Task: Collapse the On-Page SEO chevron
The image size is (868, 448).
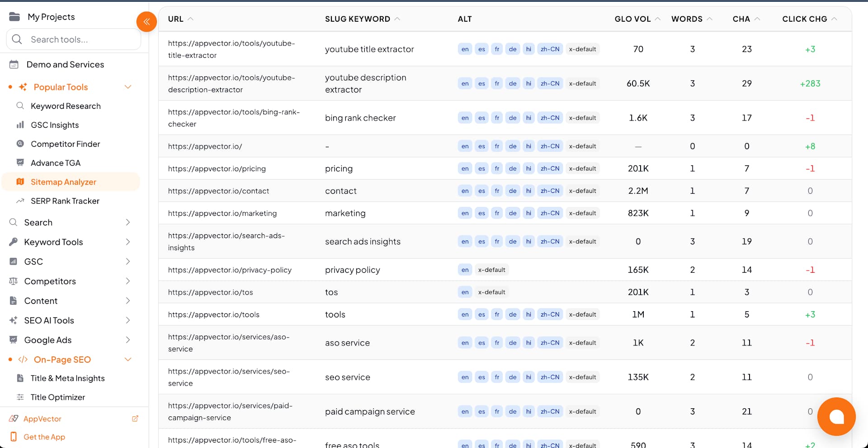Action: pyautogui.click(x=128, y=359)
